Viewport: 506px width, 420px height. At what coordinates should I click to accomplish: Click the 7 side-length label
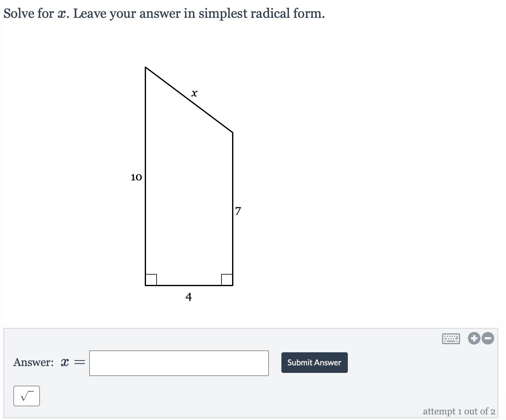[238, 211]
